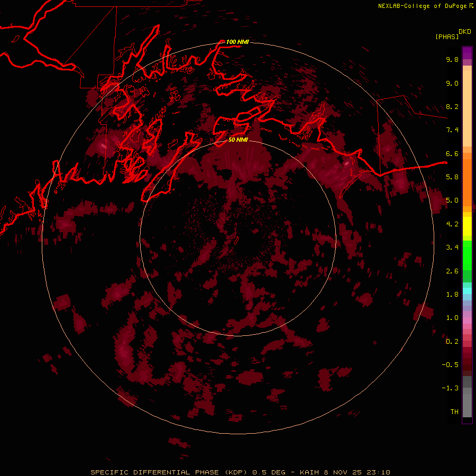Pick the bright green color bar segment
476x476 pixels.
click(467, 255)
